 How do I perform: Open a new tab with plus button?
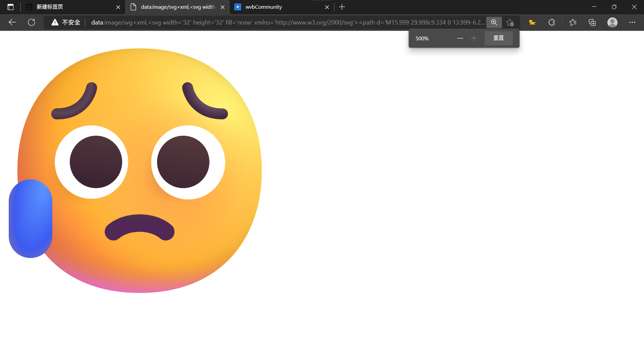coord(342,7)
